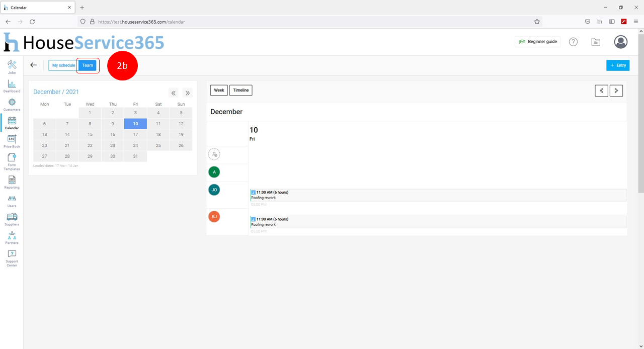This screenshot has height=349, width=644.
Task: Open RJ's Roofing rework entry
Action: tap(438, 222)
